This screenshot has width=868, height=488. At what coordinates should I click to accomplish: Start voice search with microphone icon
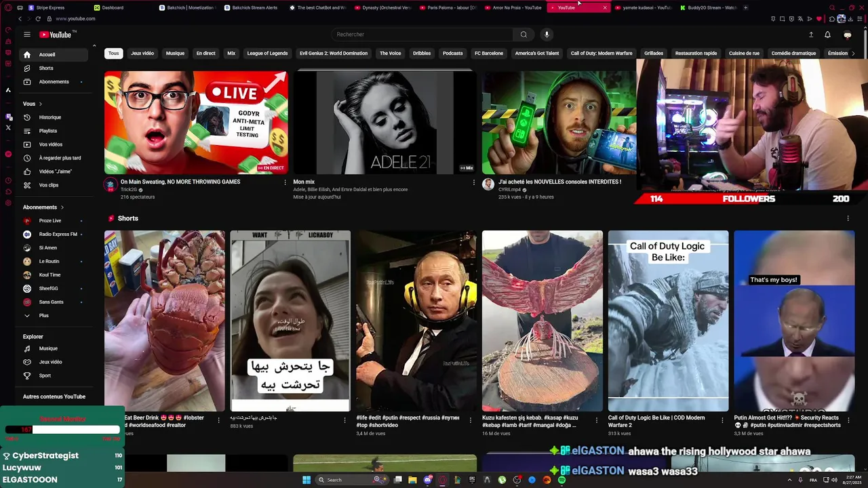click(547, 35)
